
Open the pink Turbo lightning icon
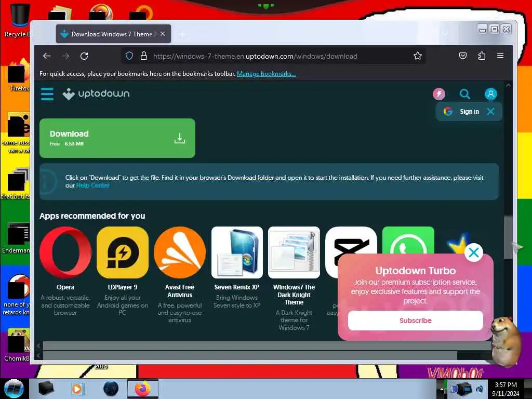pos(438,94)
